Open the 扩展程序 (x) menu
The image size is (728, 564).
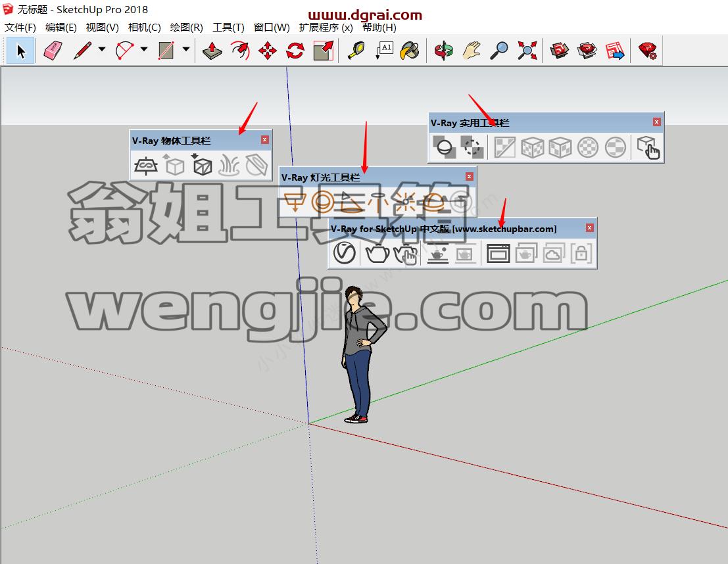click(x=326, y=28)
